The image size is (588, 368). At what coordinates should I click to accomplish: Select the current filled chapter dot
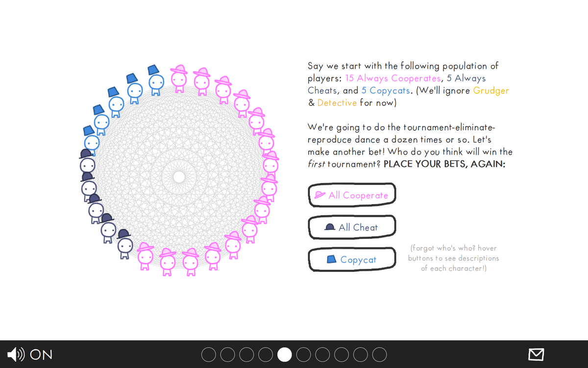pos(285,354)
